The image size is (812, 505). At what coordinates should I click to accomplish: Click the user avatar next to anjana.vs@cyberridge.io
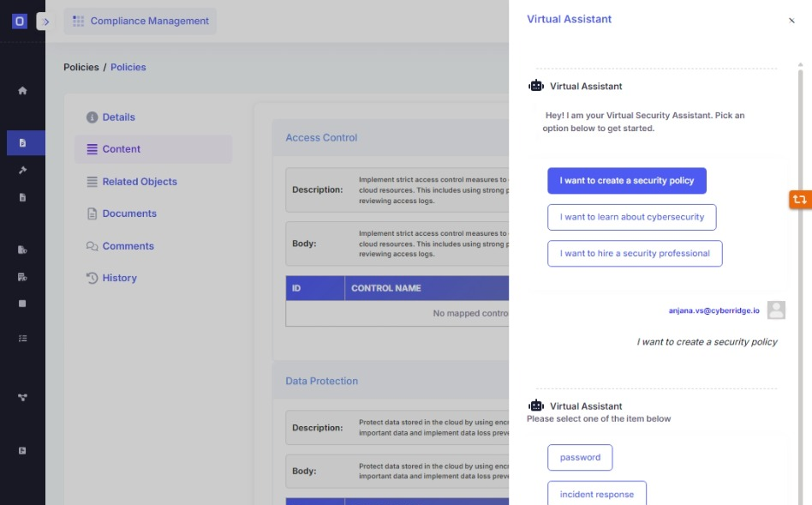click(775, 310)
